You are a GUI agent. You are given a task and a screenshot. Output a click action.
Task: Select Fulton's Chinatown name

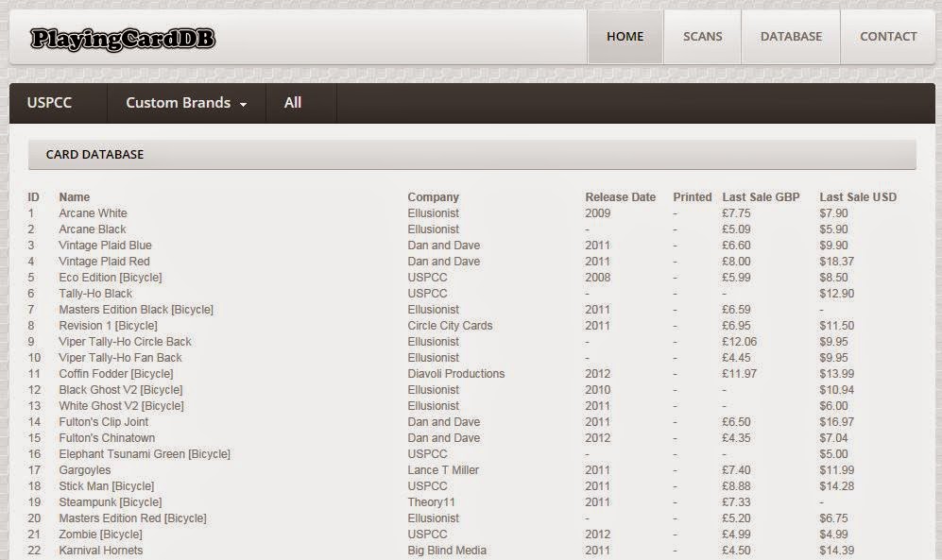tap(107, 437)
